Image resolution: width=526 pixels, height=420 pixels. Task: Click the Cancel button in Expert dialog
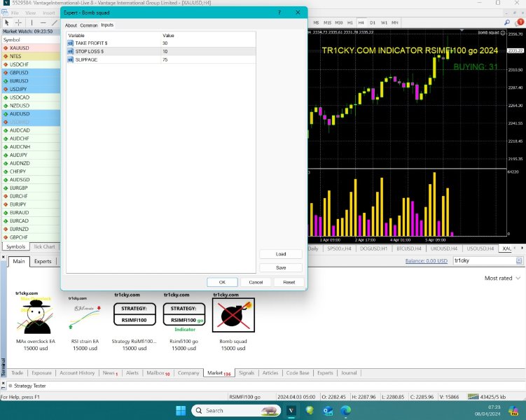tap(256, 282)
